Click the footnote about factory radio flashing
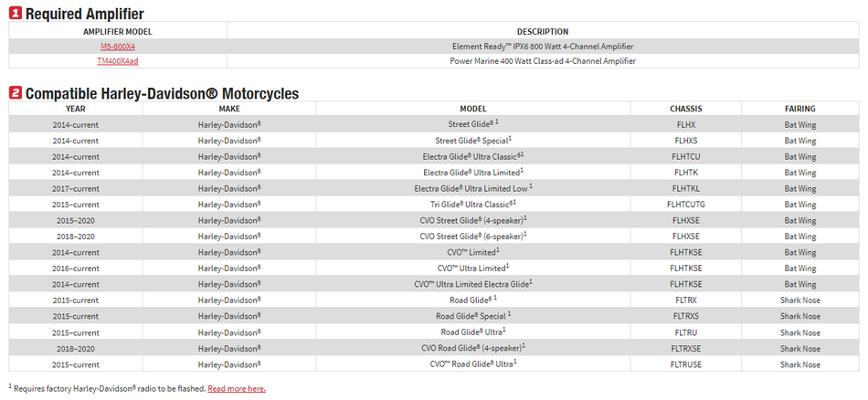The width and height of the screenshot is (868, 400). 108,388
